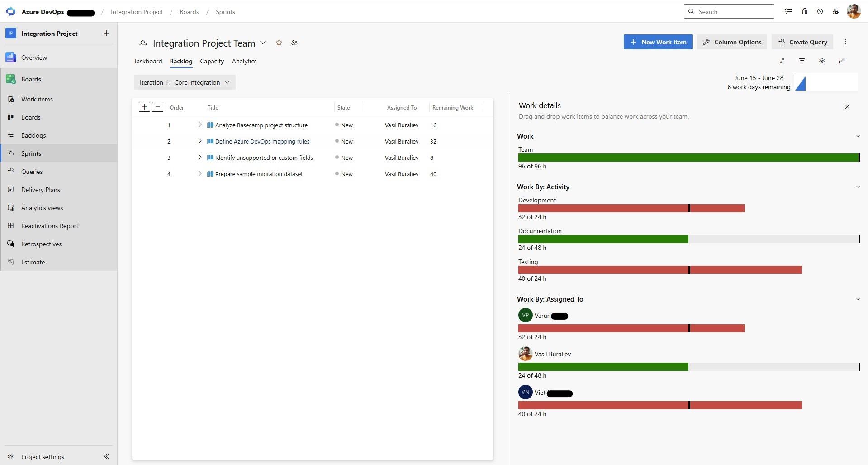Screen dimensions: 868x465
Task: Select the Backlog tab
Action: pyautogui.click(x=181, y=61)
